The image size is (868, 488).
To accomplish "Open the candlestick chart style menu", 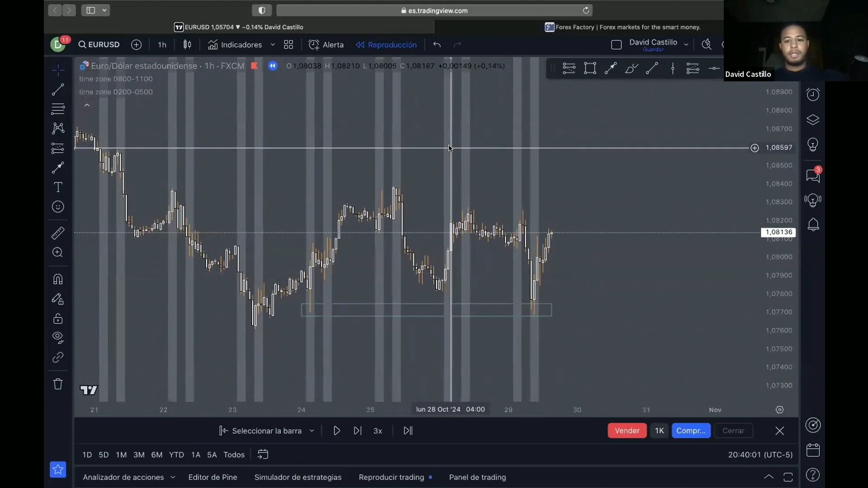I will click(187, 45).
